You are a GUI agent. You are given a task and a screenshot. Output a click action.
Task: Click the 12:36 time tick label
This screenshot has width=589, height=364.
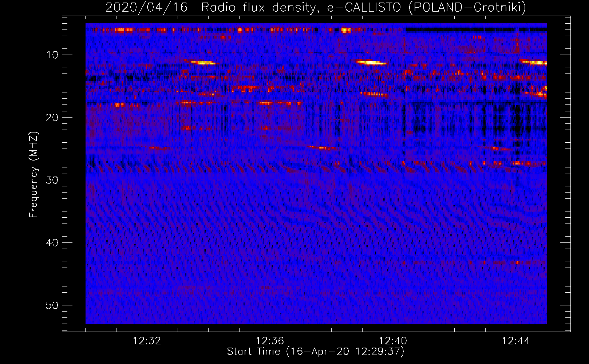pyautogui.click(x=270, y=341)
